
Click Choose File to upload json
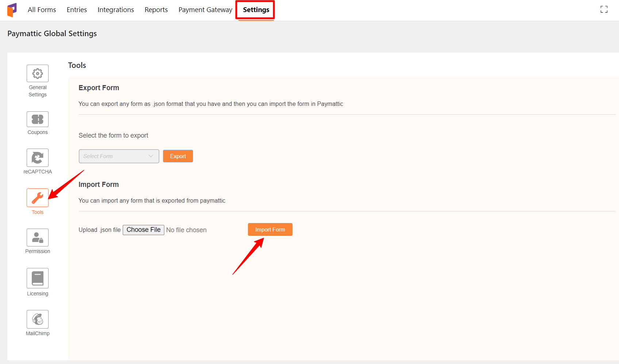coord(144,230)
